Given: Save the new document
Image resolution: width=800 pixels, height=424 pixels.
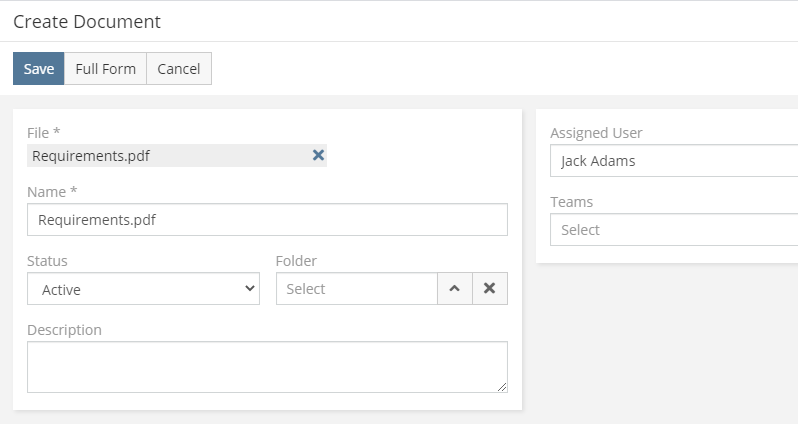Looking at the screenshot, I should (x=39, y=68).
